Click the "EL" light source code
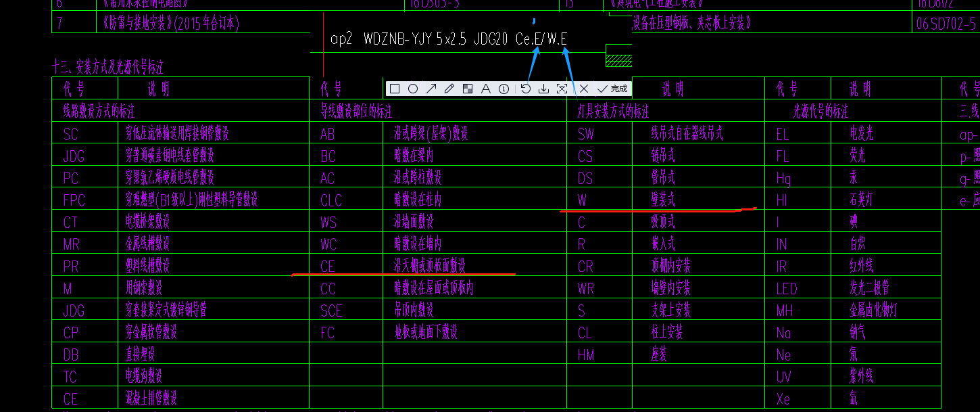Screen dimensions: 980x412 pos(783,134)
